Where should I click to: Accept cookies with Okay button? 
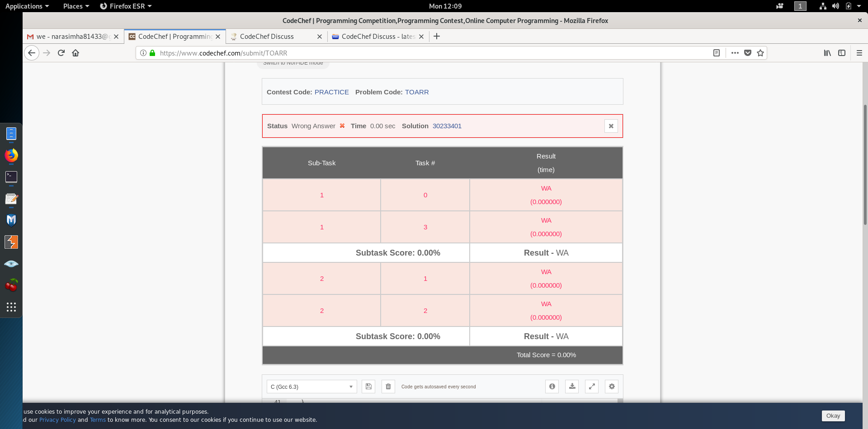tap(833, 416)
